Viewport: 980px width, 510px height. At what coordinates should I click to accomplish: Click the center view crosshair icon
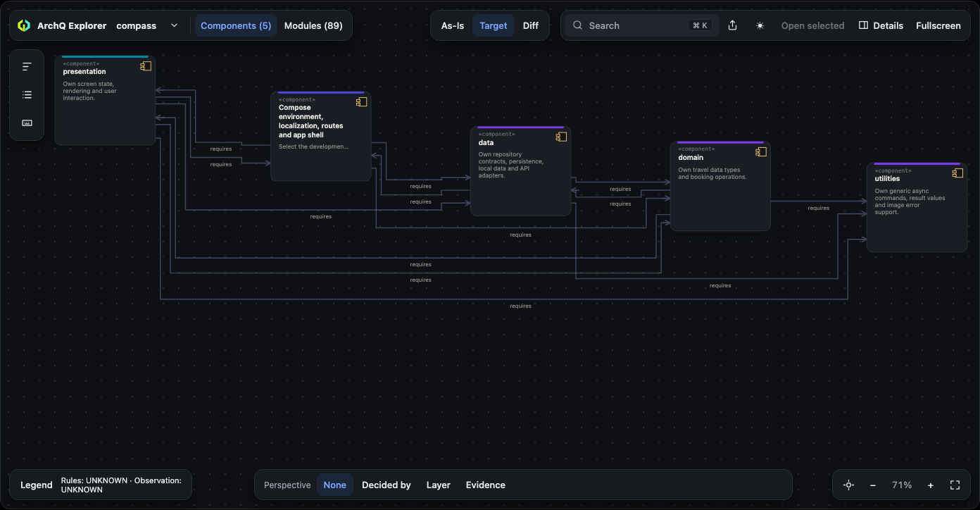point(848,485)
